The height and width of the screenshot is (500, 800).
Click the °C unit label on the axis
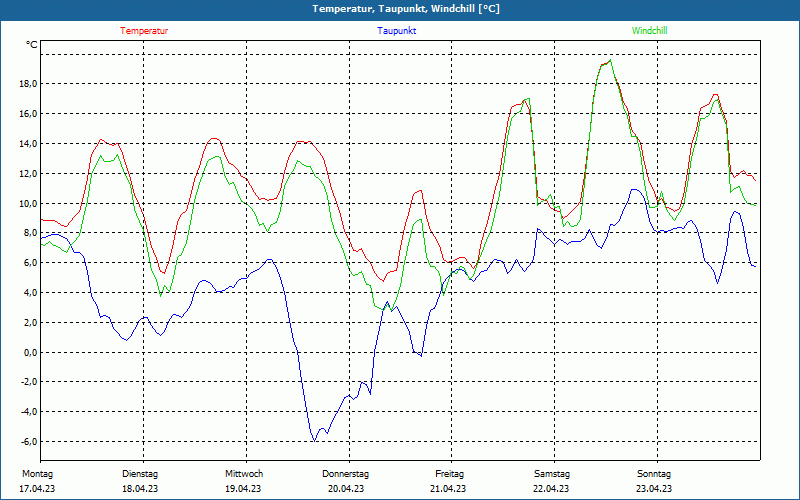tap(32, 45)
